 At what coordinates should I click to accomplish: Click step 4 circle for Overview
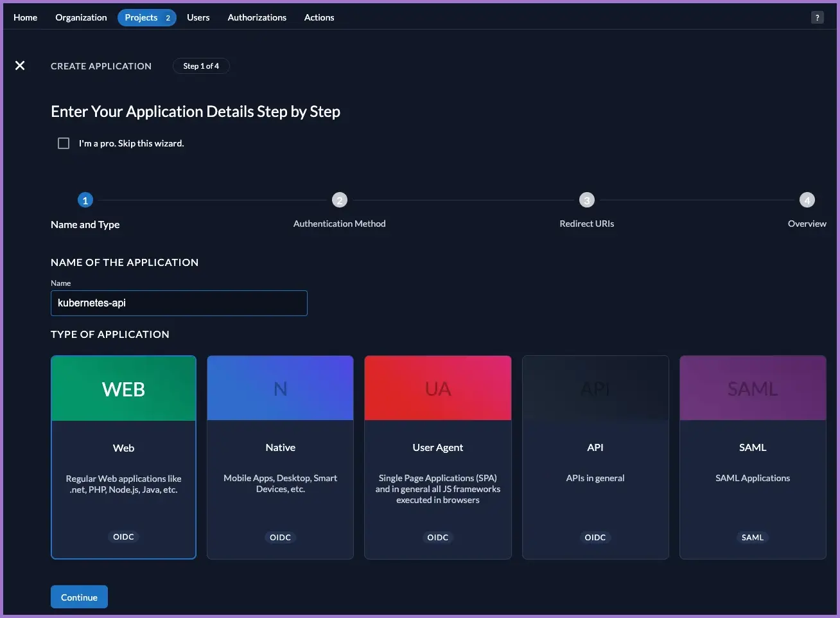click(807, 200)
